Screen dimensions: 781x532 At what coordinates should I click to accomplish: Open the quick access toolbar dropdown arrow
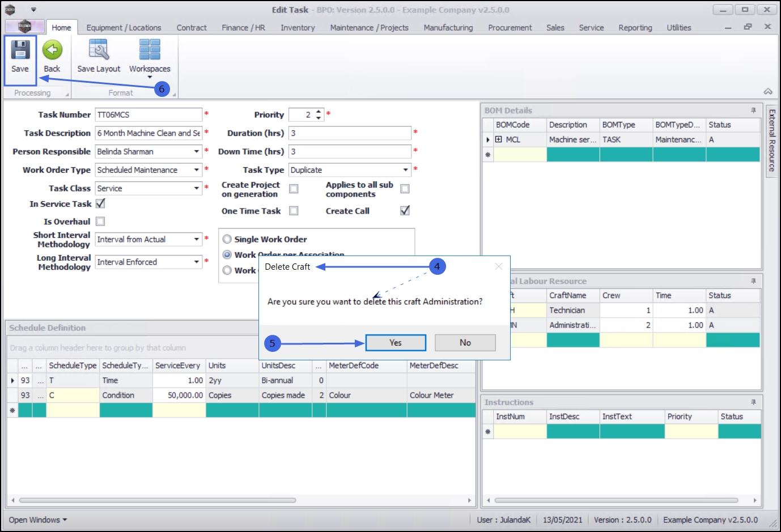33,10
